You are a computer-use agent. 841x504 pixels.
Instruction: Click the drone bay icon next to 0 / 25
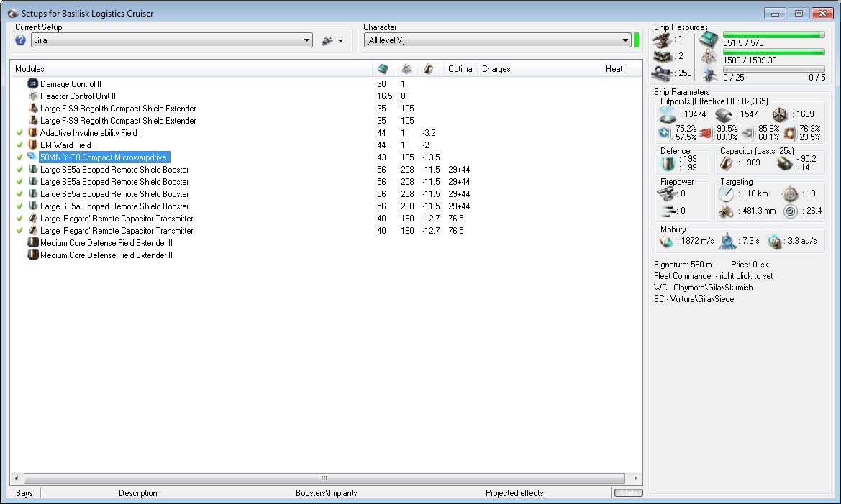709,74
